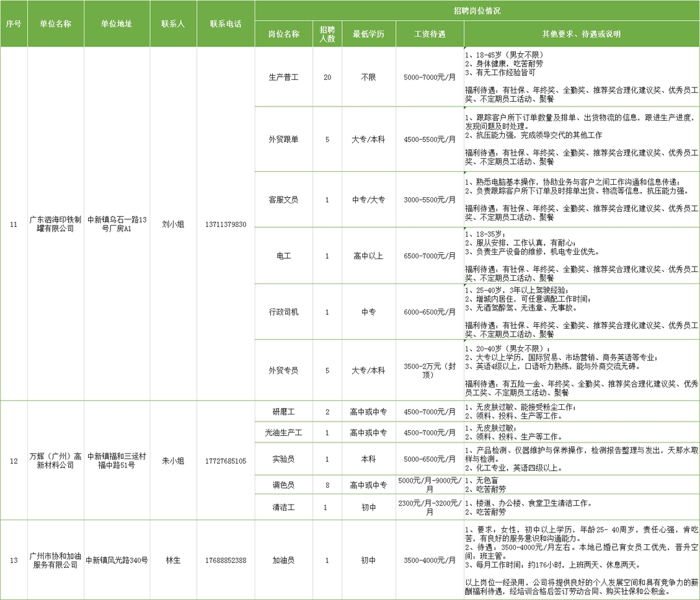Click the 电工 job cell
Screen dimensions: 700x600
point(283,256)
